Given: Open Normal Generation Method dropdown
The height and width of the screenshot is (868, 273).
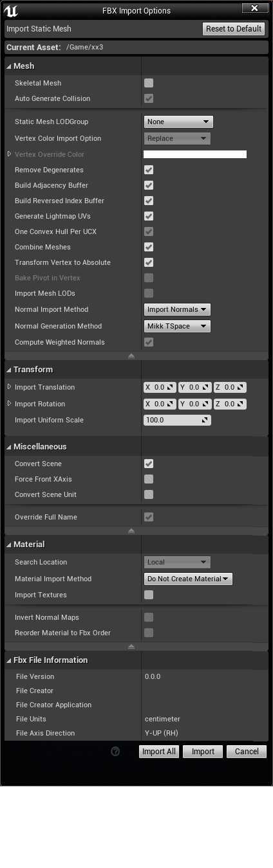Looking at the screenshot, I should pyautogui.click(x=177, y=326).
